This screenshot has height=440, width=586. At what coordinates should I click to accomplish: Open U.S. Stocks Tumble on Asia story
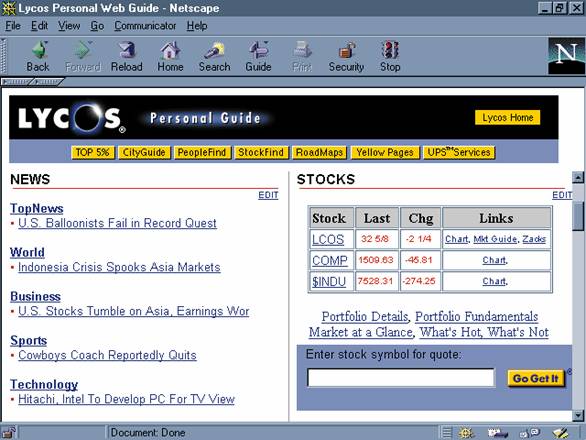[134, 311]
